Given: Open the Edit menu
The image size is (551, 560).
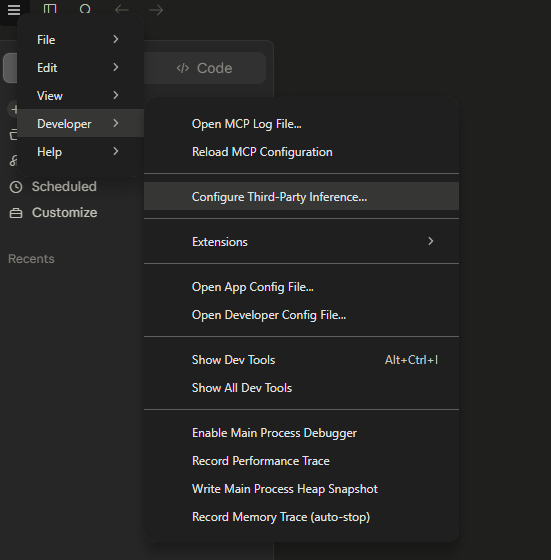Looking at the screenshot, I should pyautogui.click(x=81, y=67).
